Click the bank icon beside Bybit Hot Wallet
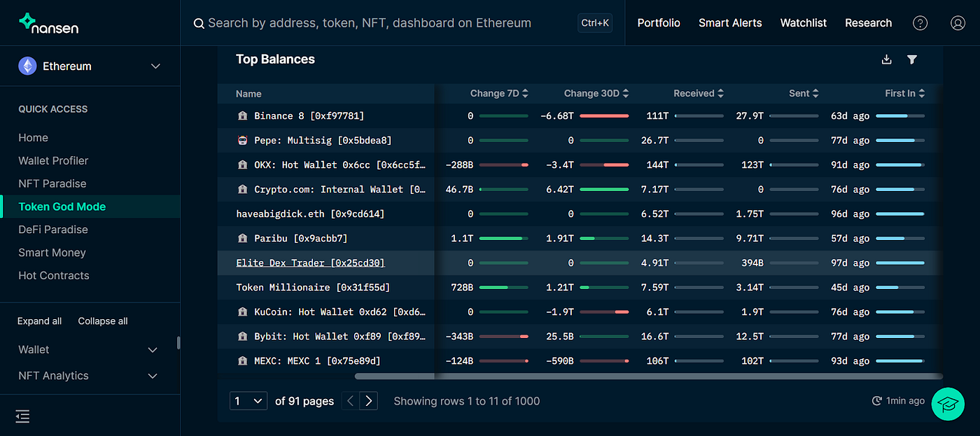 (x=242, y=336)
